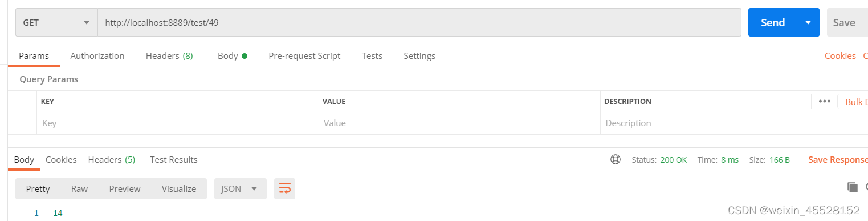This screenshot has height=221, width=868.
Task: Select the Raw response view
Action: click(x=79, y=188)
